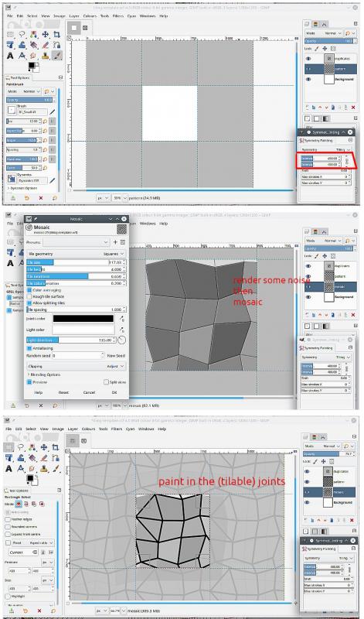
Task: Click the Random seed input field
Action: [x=77, y=356]
